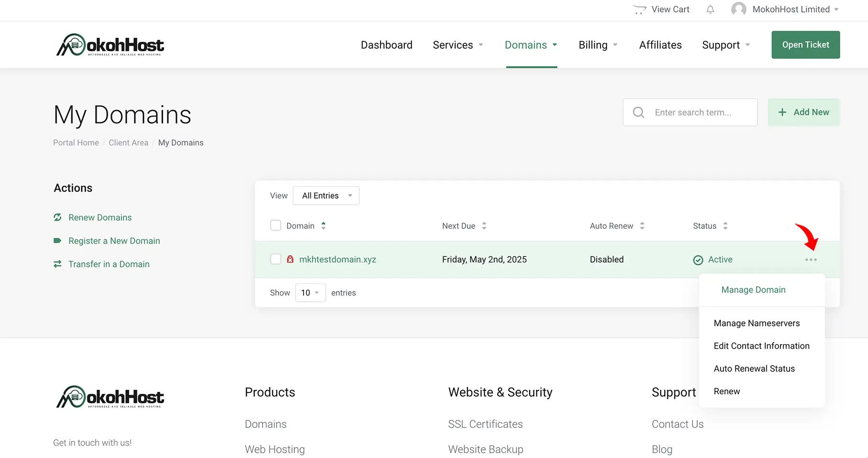
Task: Open footer Domains link
Action: [x=266, y=424]
